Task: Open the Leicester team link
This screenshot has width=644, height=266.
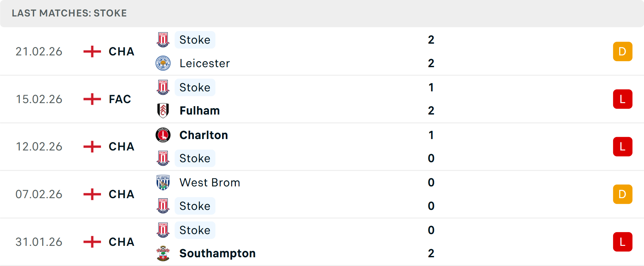Action: click(205, 63)
